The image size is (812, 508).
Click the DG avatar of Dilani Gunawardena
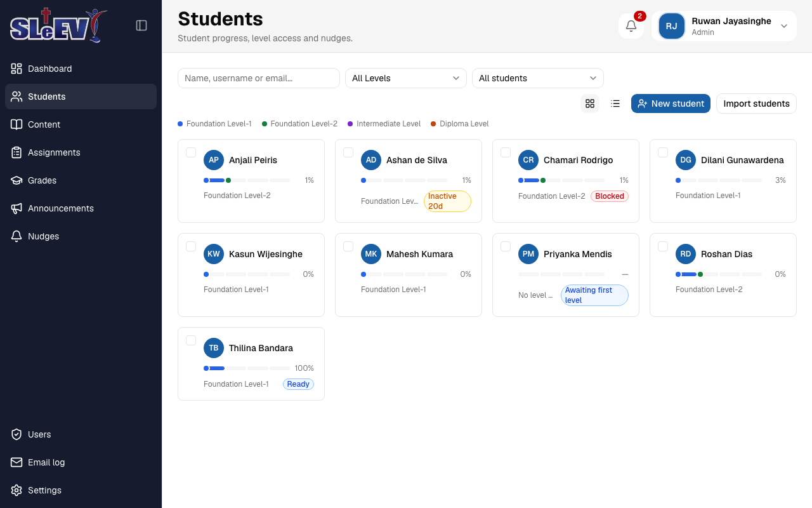pyautogui.click(x=686, y=160)
